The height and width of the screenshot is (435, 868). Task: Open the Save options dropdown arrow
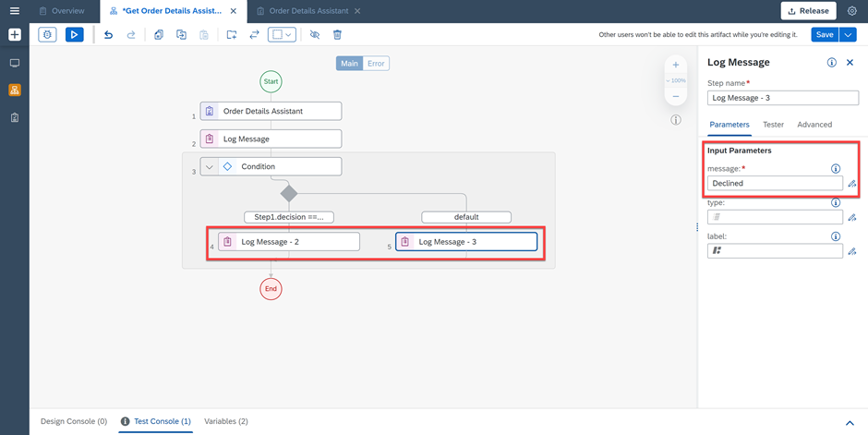pos(848,35)
